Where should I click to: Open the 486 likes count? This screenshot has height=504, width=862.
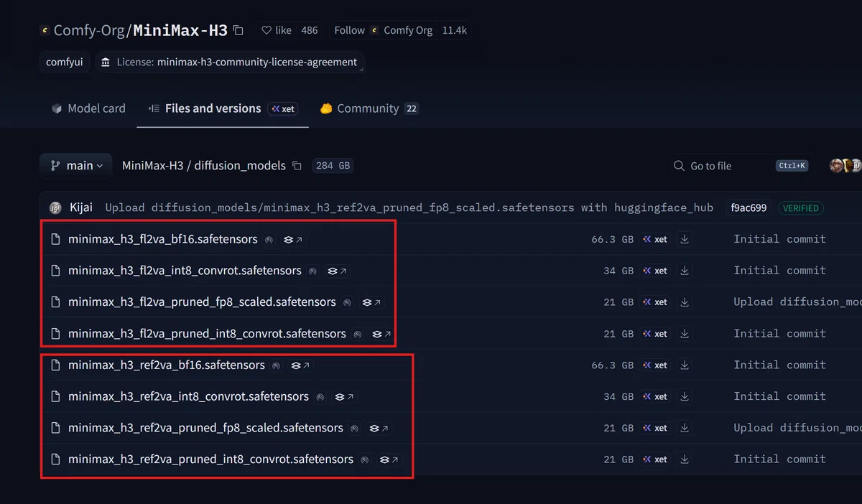310,30
